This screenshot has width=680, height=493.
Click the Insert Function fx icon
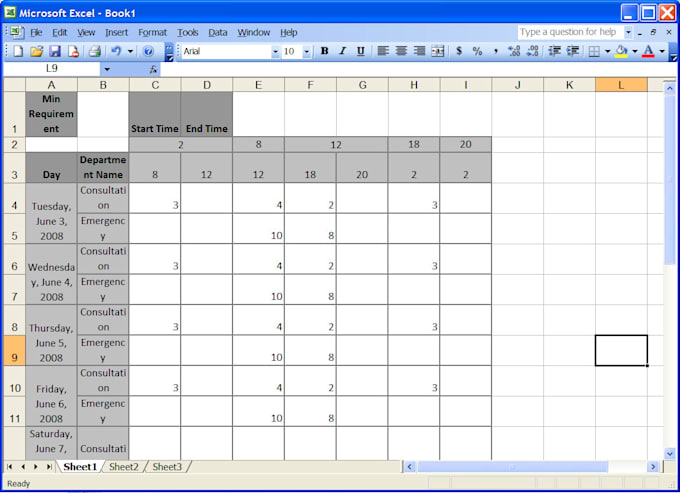(x=153, y=69)
